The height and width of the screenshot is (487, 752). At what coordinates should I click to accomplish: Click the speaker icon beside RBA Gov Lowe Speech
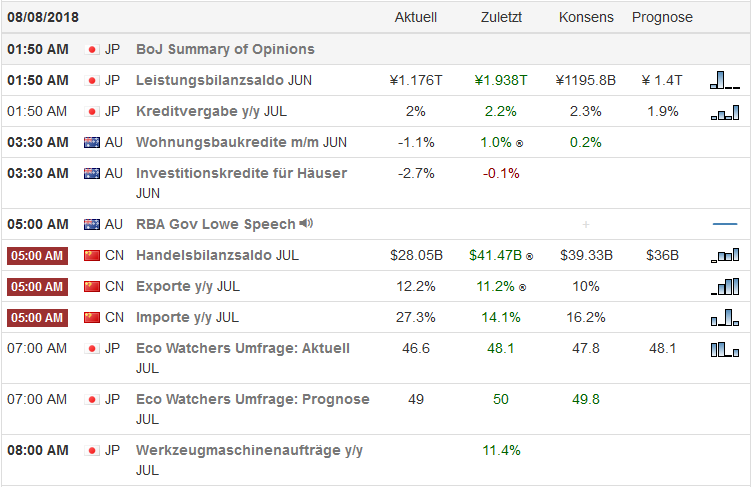(x=306, y=224)
